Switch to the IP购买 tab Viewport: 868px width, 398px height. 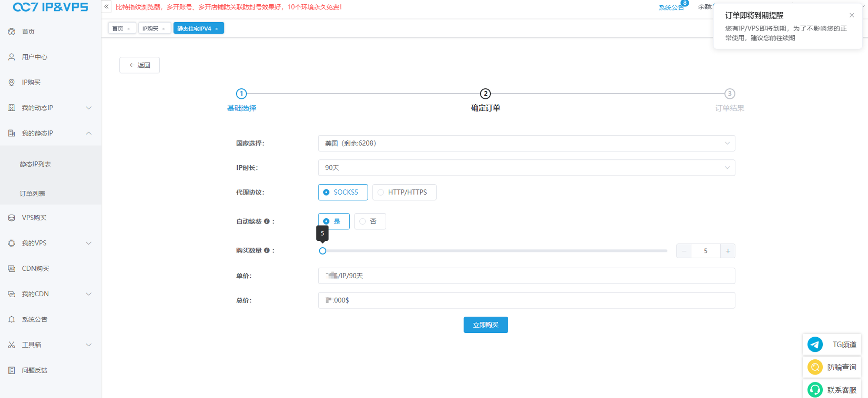click(151, 28)
